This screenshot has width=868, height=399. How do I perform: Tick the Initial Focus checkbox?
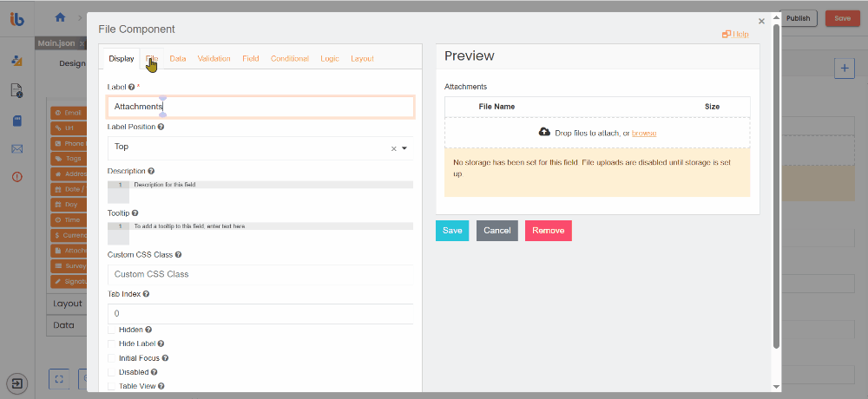112,357
